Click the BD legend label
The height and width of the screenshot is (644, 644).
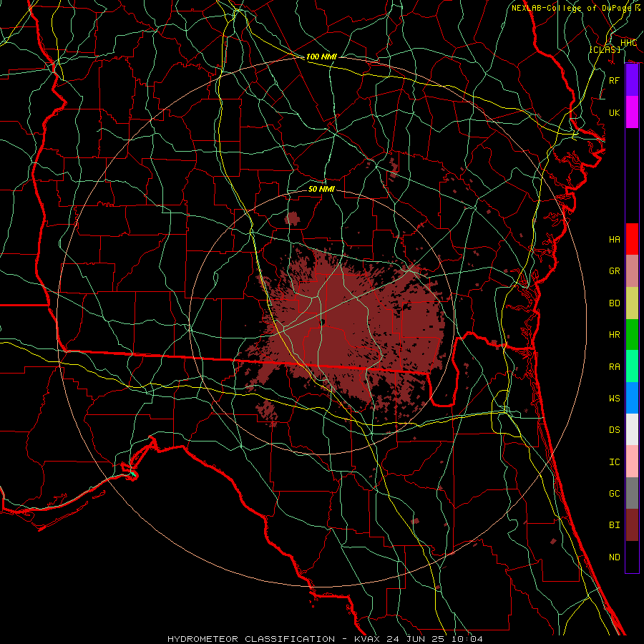pos(614,303)
